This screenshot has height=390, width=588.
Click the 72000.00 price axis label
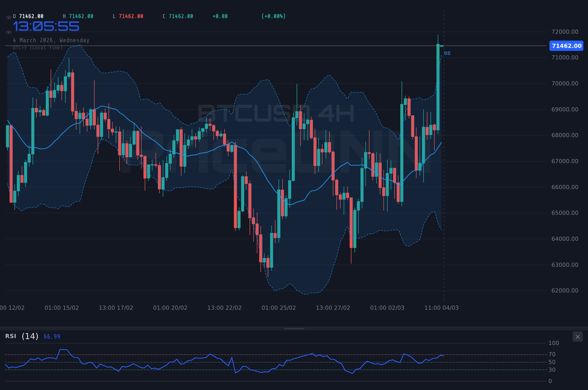565,32
